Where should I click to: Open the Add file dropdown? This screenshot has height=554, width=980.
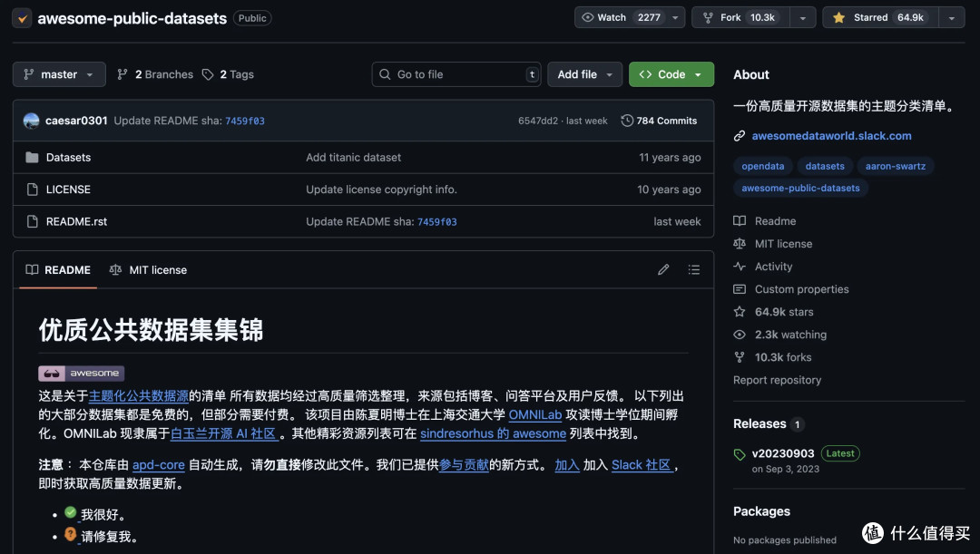pos(584,74)
